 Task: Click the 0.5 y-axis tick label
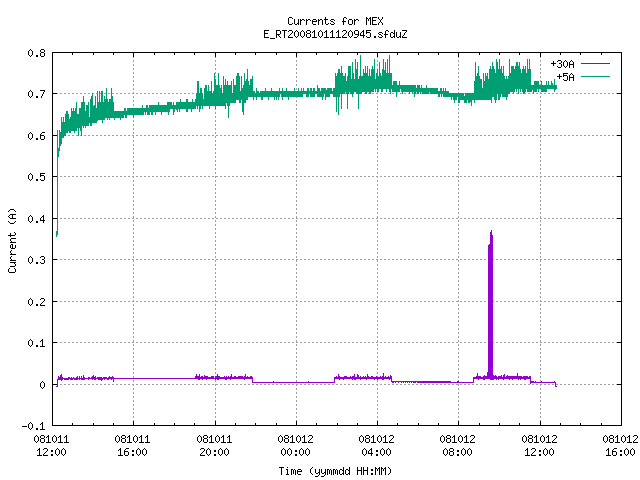[37, 177]
